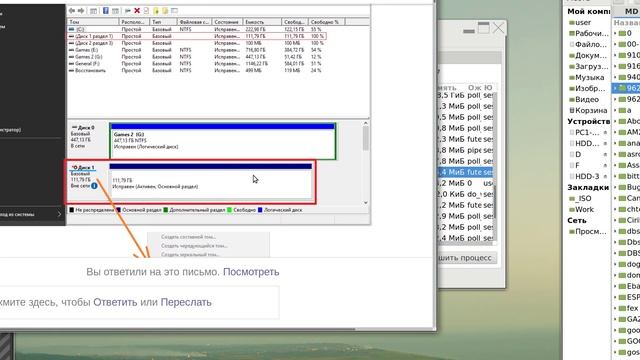Click the Переслать link in reply box
Screen dimensions: 640x360
186,302
